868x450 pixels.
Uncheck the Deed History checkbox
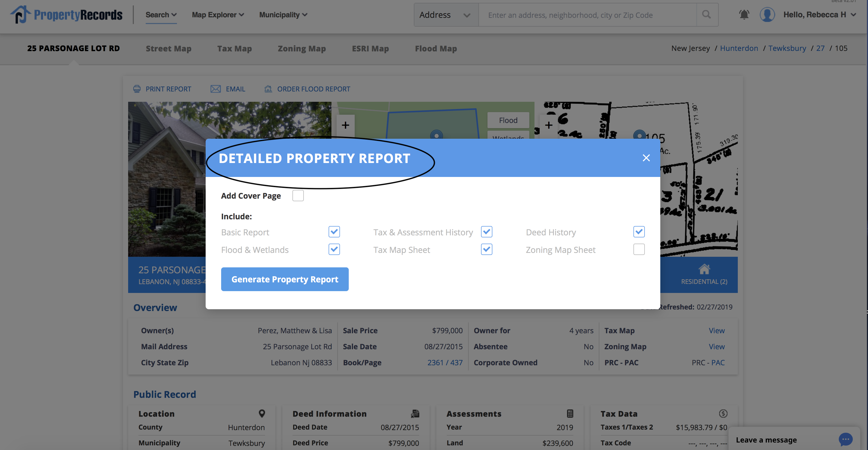click(639, 232)
